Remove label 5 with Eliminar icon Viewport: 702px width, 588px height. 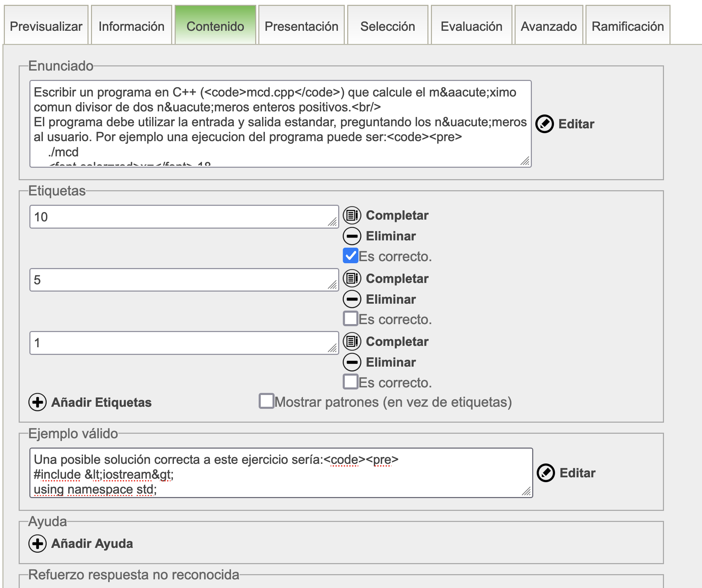[352, 299]
